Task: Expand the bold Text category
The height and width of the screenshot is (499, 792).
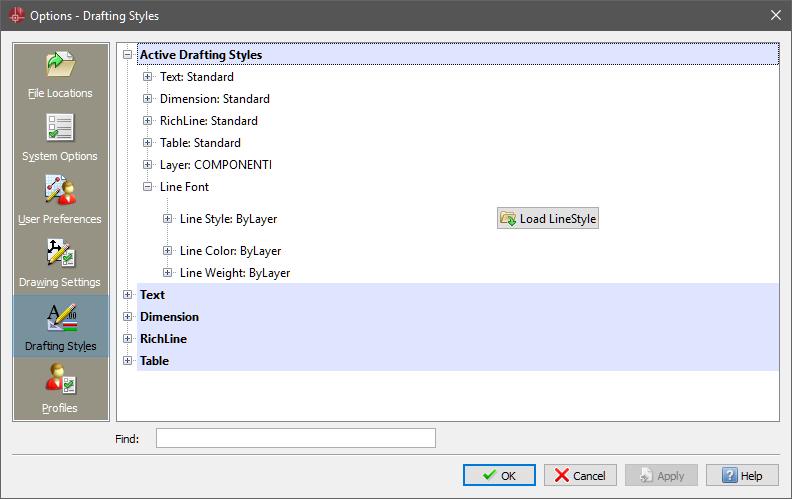Action: click(128, 294)
